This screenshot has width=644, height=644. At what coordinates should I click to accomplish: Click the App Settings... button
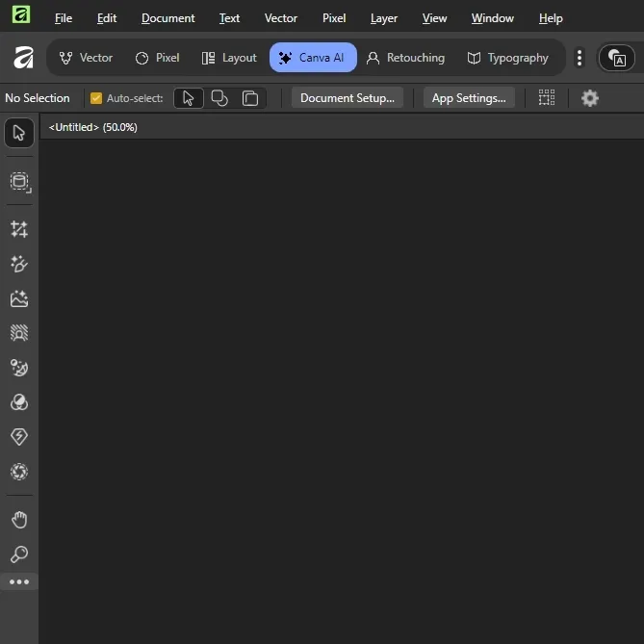(x=469, y=98)
